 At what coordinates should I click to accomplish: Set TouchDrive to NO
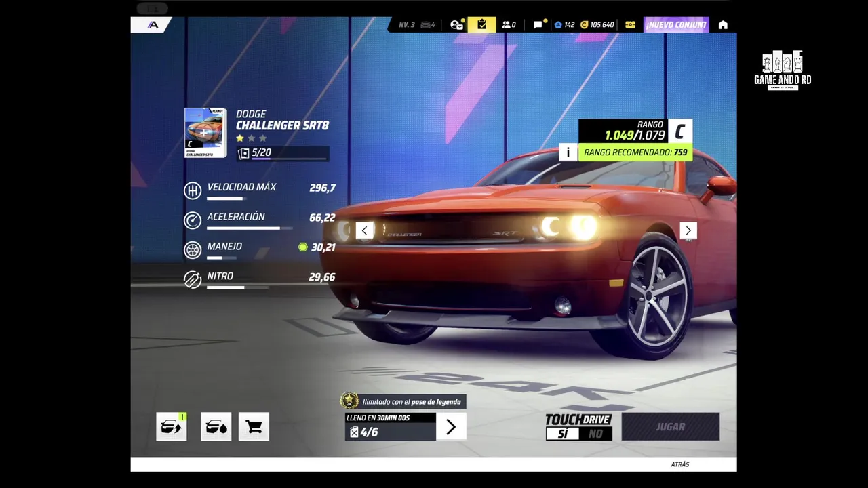595,434
